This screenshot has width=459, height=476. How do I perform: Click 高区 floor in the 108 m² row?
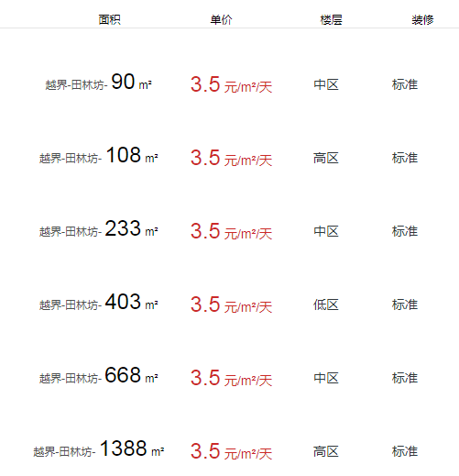pos(326,158)
